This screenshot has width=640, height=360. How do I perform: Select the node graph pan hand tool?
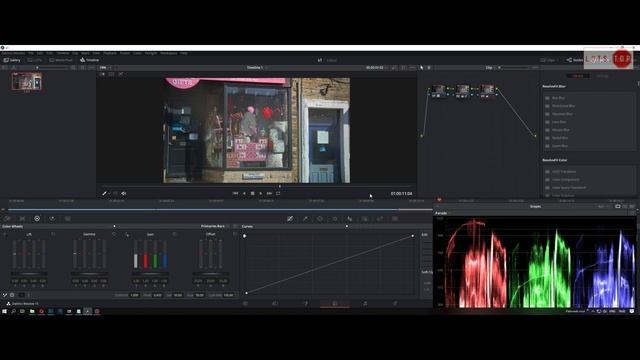tap(429, 68)
